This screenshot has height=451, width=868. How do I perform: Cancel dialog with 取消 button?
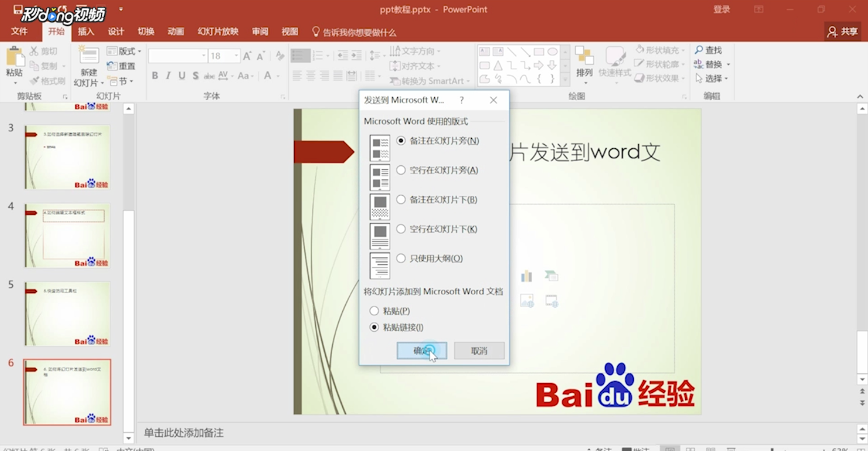(479, 351)
